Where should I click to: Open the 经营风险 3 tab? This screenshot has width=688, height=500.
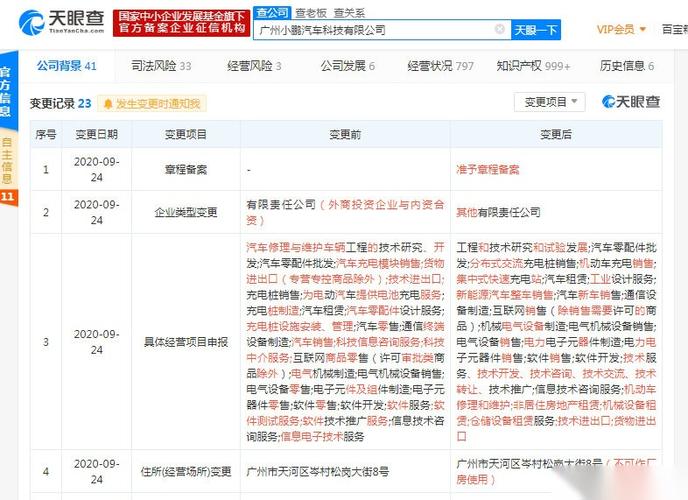[x=254, y=66]
